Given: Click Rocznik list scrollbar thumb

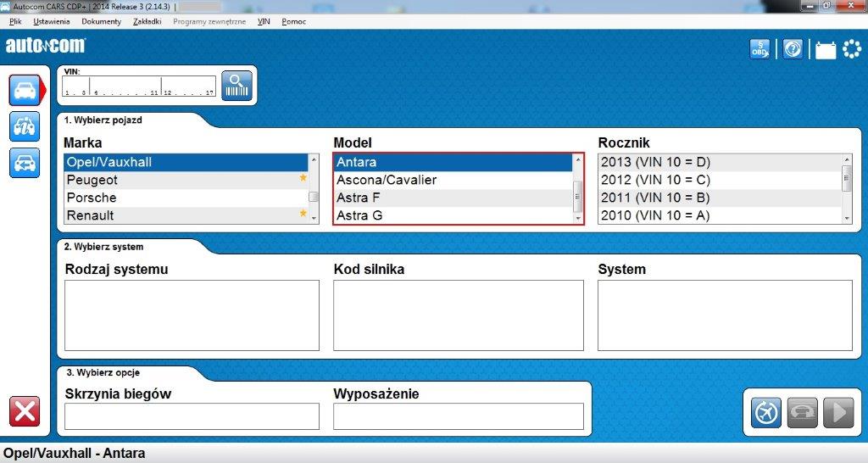Looking at the screenshot, I should point(847,178).
